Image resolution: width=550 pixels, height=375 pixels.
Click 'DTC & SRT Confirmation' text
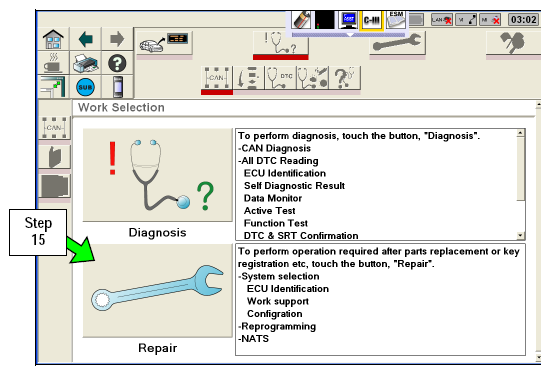pos(301,236)
